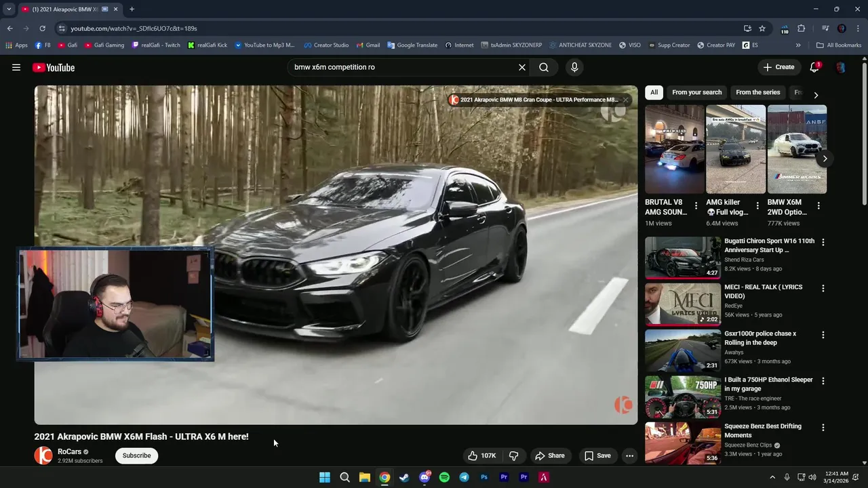Screen dimensions: 868x488
Task: Open Telegram from the taskbar
Action: pyautogui.click(x=464, y=477)
